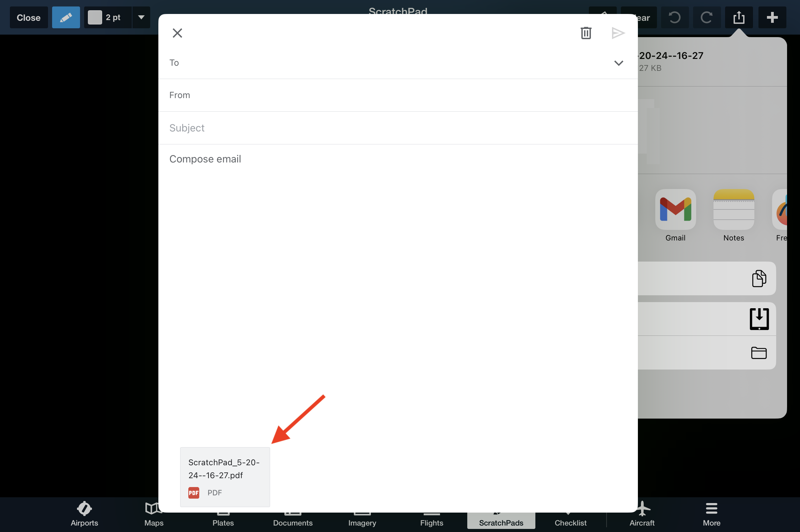Open the Aircraft tab
The height and width of the screenshot is (532, 800).
[642, 514]
